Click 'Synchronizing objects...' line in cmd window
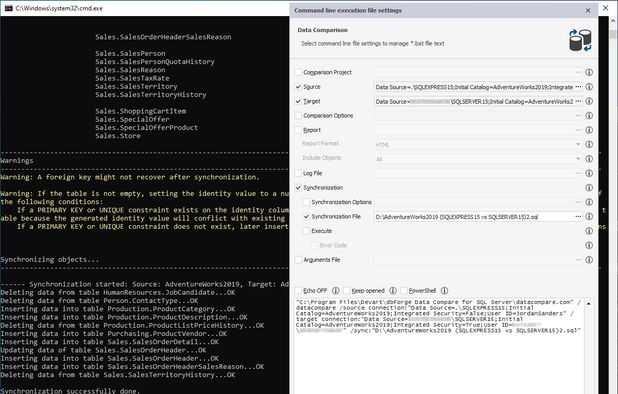 50,260
